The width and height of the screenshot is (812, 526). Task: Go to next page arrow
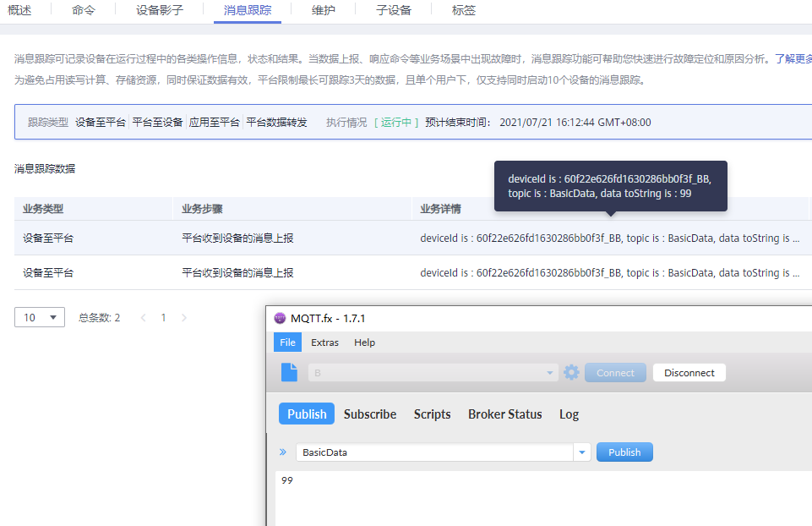[x=184, y=318]
